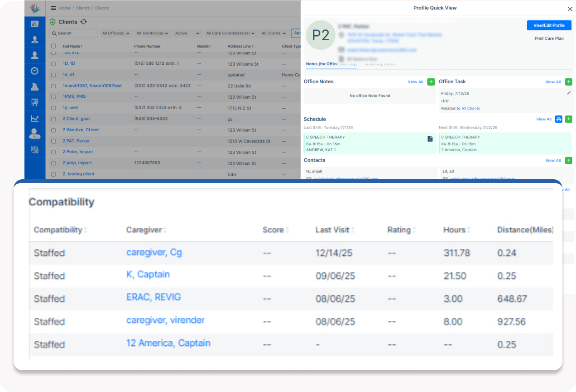The width and height of the screenshot is (576, 392).
Task: Click the P2 avatar circle in quick view
Action: tap(321, 35)
